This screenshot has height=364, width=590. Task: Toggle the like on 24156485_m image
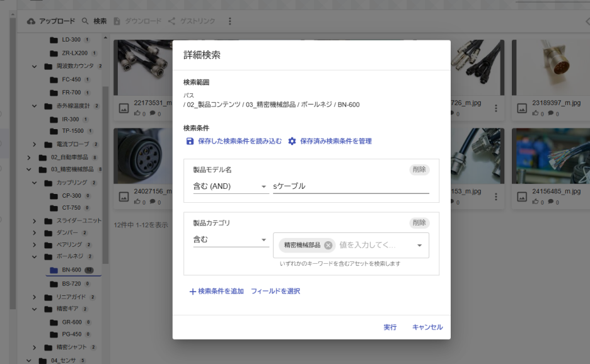pyautogui.click(x=535, y=200)
